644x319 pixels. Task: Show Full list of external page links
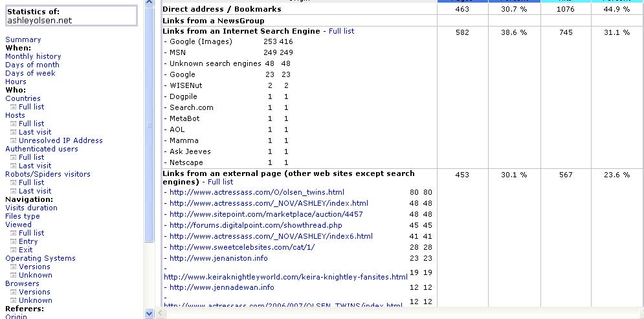click(220, 182)
